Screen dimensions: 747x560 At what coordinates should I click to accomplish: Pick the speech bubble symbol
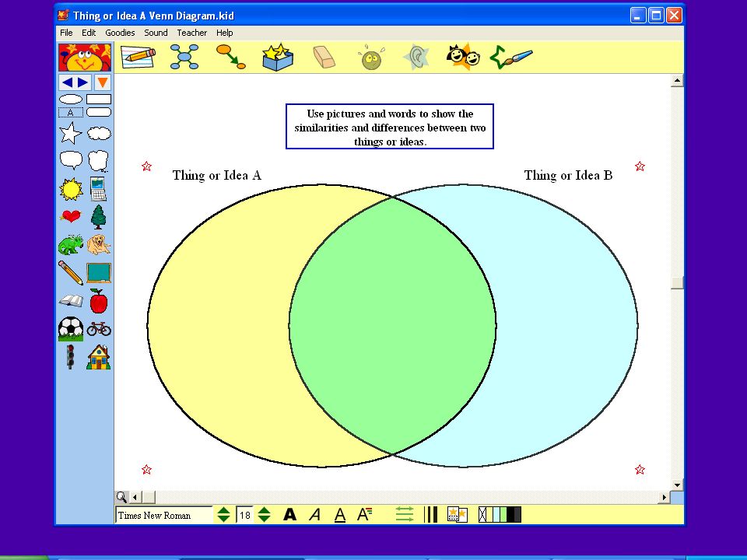click(x=71, y=160)
